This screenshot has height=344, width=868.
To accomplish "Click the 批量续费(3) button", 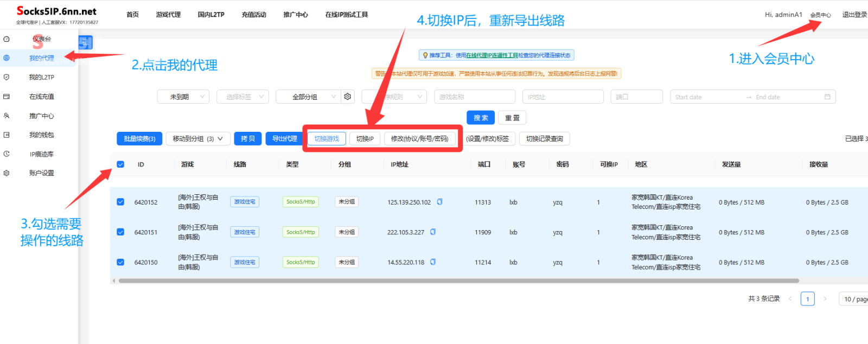I will pyautogui.click(x=139, y=139).
